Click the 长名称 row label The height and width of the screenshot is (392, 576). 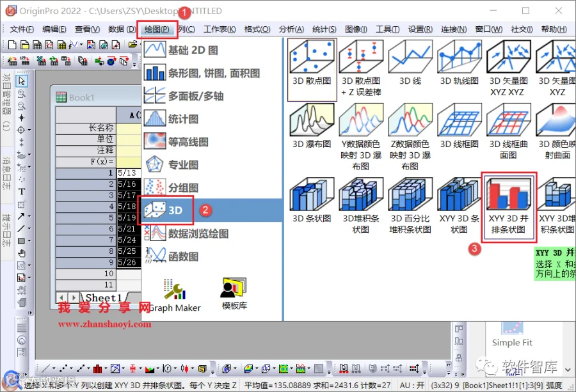[x=86, y=128]
